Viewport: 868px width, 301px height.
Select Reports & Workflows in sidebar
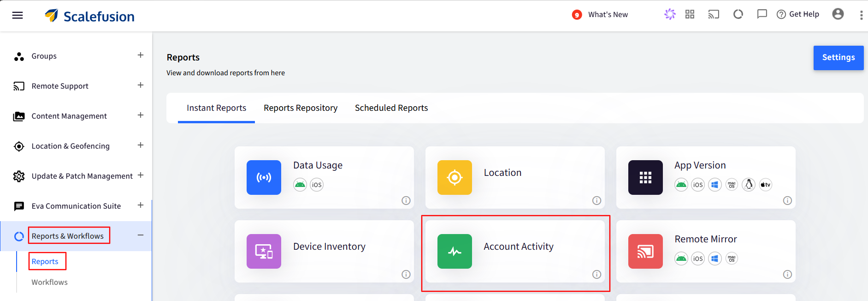[x=68, y=236]
